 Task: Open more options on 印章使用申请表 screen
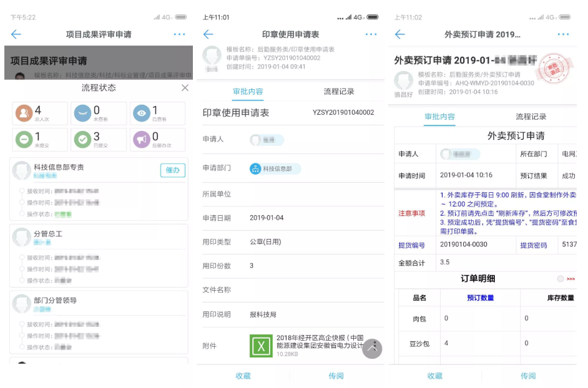[371, 34]
